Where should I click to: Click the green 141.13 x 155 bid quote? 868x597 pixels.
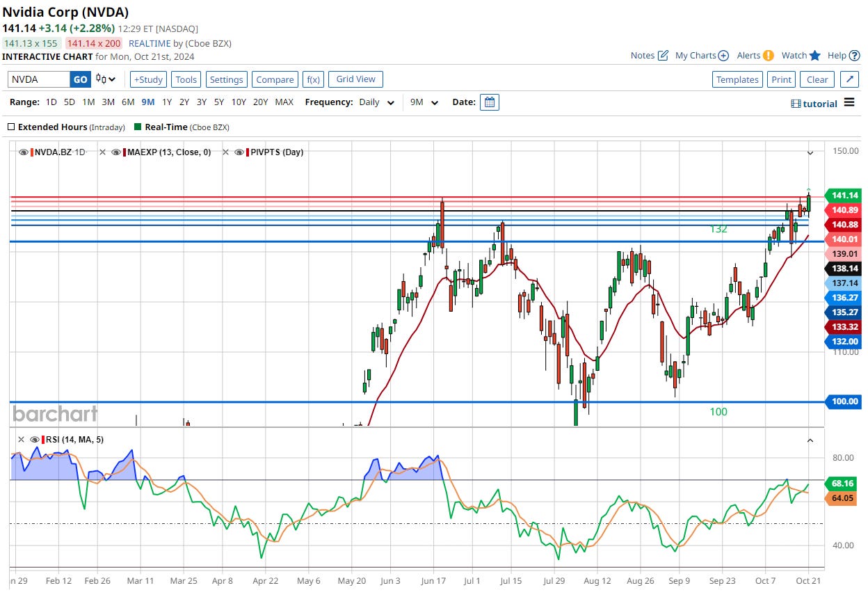tap(31, 43)
